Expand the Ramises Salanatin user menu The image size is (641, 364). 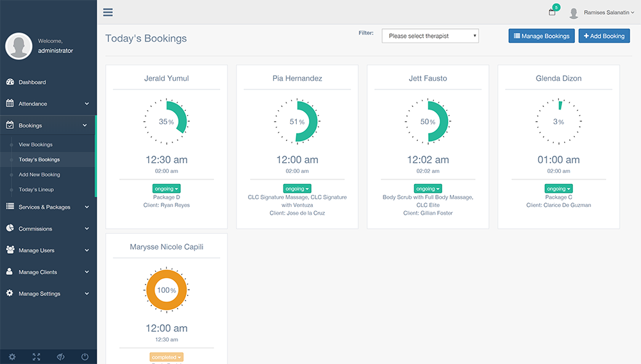point(608,12)
